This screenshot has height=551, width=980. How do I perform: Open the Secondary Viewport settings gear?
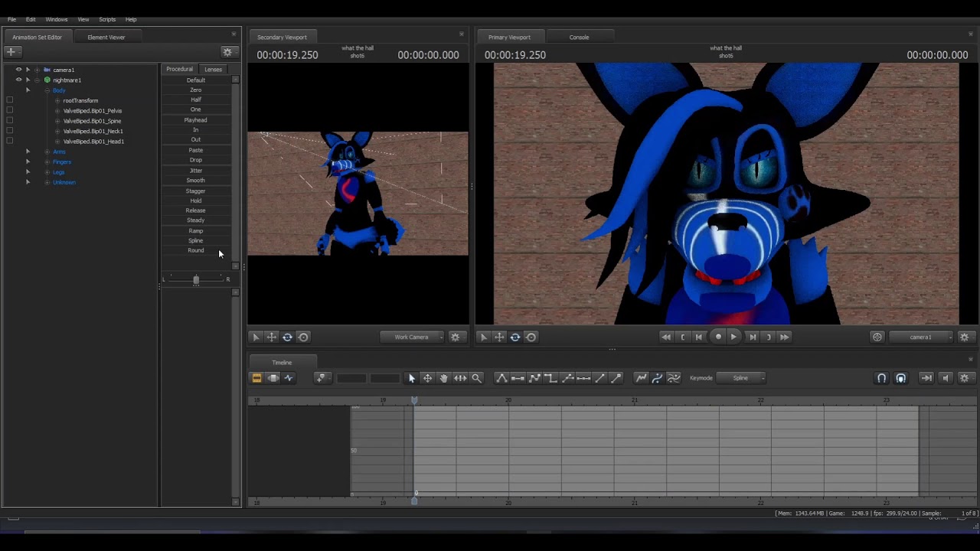pos(456,337)
